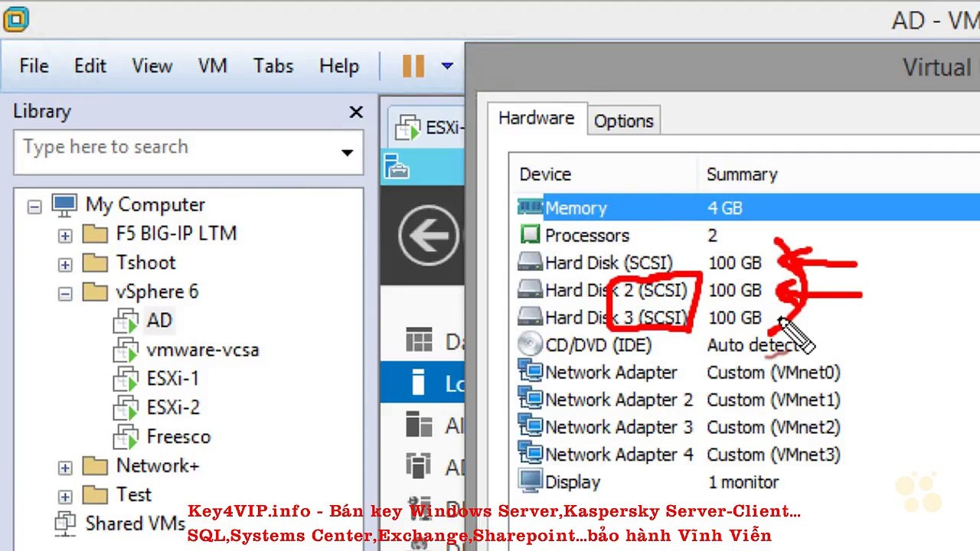This screenshot has height=551, width=980.
Task: Select the ESXi-1 virtual machine
Action: pyautogui.click(x=172, y=378)
